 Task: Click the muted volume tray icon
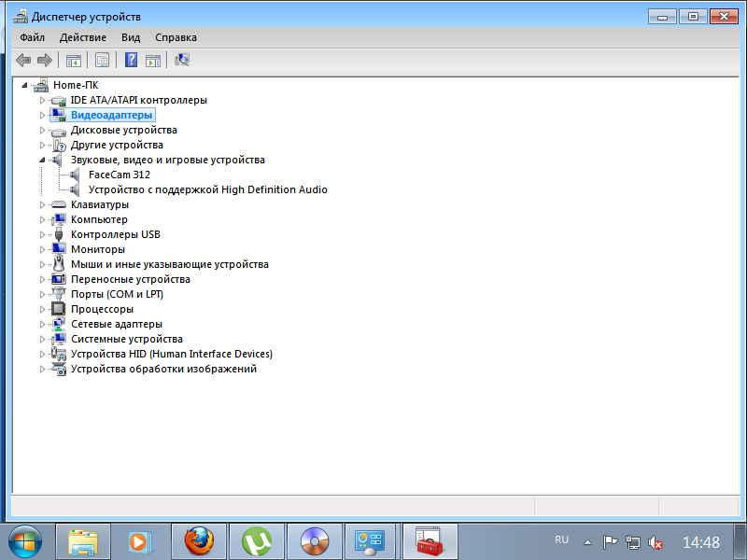click(x=655, y=542)
